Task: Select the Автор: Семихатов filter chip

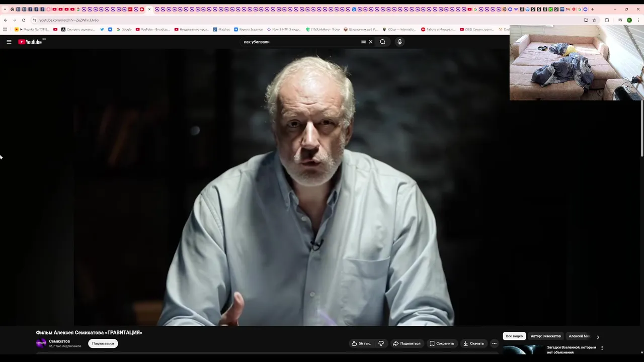Action: [x=545, y=336]
